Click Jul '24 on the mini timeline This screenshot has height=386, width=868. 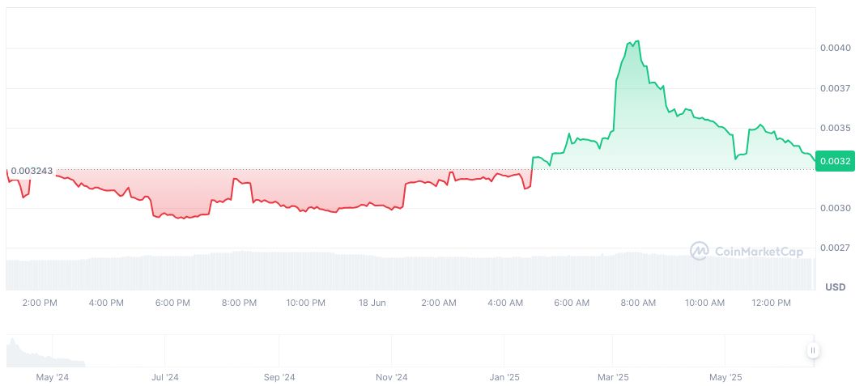[x=164, y=377]
